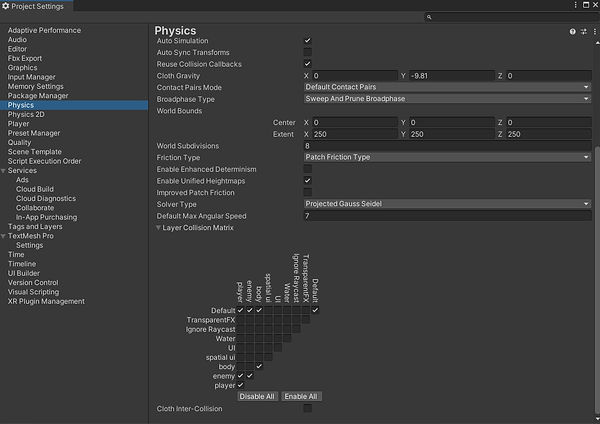Enable Enhanced Determinism checkbox

[x=307, y=169]
